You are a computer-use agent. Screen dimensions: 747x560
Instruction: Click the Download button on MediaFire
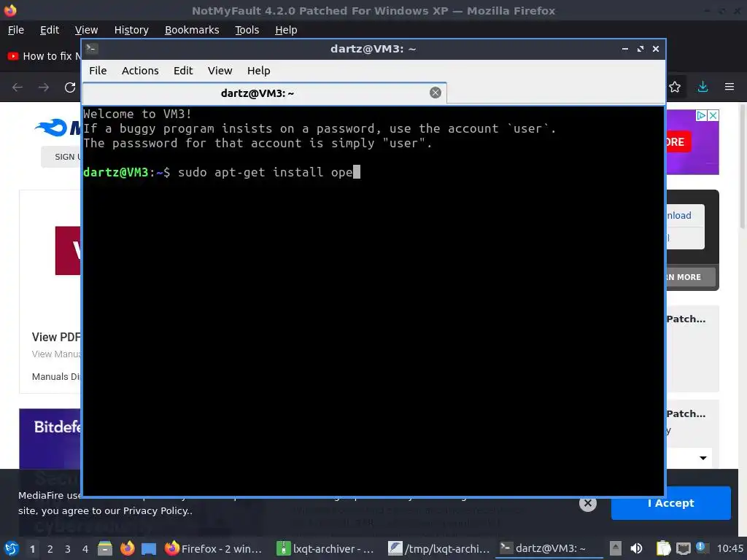(x=685, y=215)
